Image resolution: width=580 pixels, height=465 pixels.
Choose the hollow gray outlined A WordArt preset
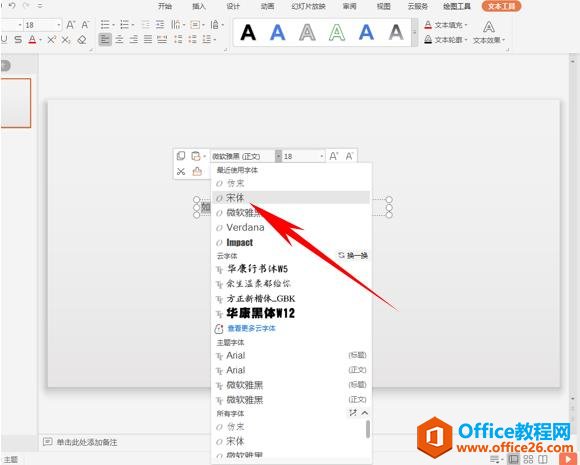[x=307, y=33]
